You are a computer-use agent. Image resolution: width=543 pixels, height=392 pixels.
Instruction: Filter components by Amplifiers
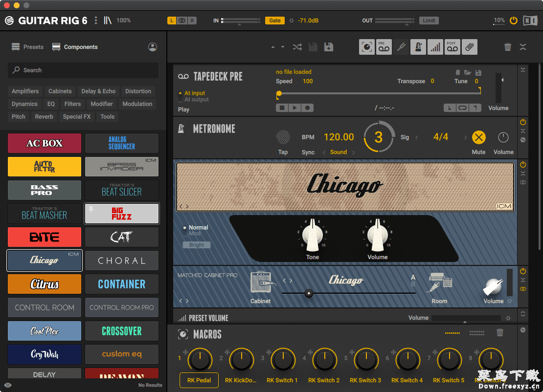[25, 91]
